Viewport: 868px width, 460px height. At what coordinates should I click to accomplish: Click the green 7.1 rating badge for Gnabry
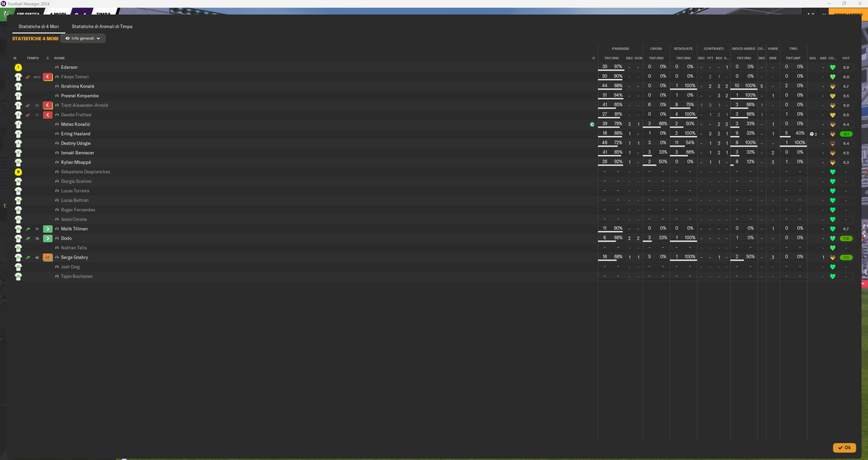pos(846,257)
